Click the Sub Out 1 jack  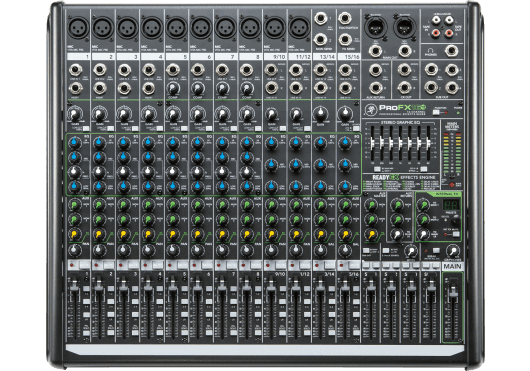(432, 70)
